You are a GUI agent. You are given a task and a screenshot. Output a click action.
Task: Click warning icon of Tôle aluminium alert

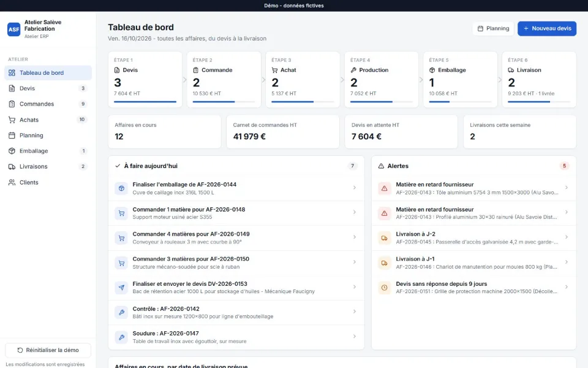click(385, 188)
